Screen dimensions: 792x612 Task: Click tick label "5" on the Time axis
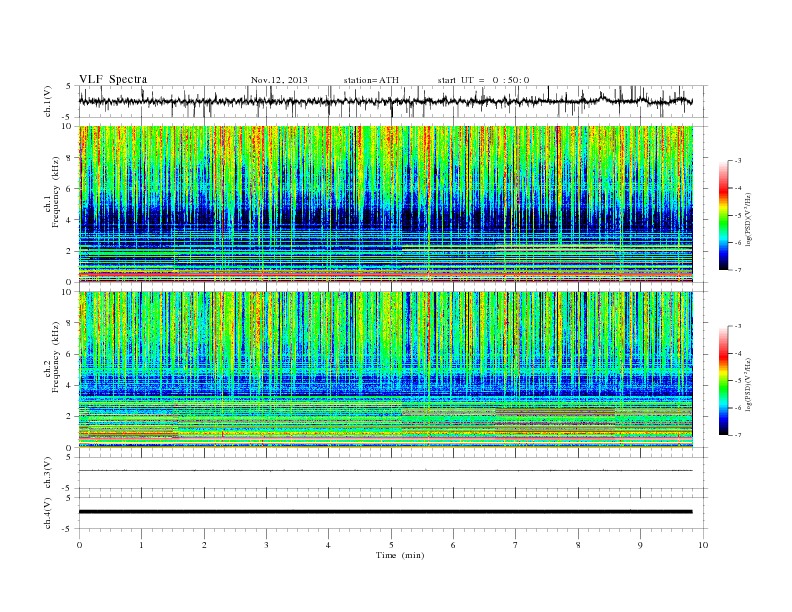(391, 545)
